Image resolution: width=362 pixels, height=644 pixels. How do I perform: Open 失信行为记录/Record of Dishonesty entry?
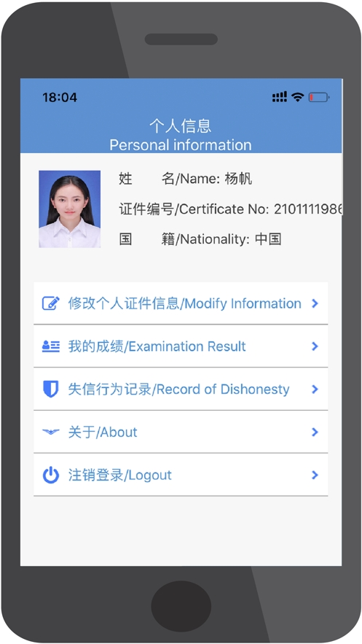(181, 389)
